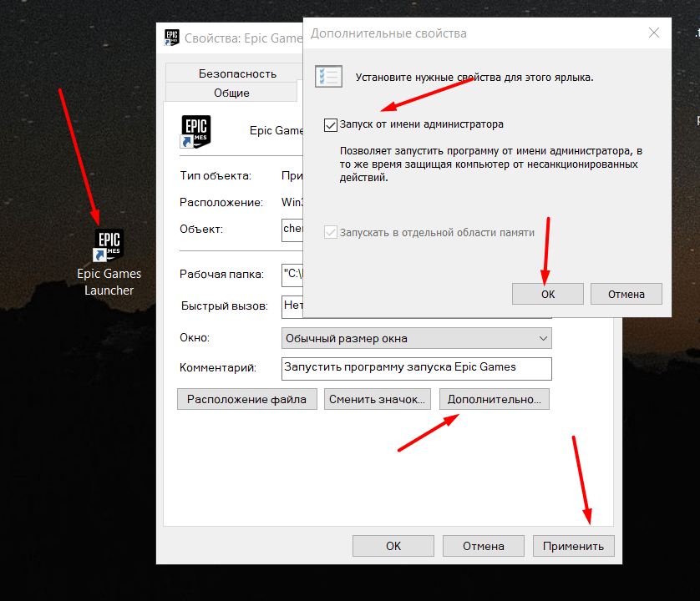Open the 'Окно' window size dropdown
This screenshot has width=700, height=601.
click(417, 338)
